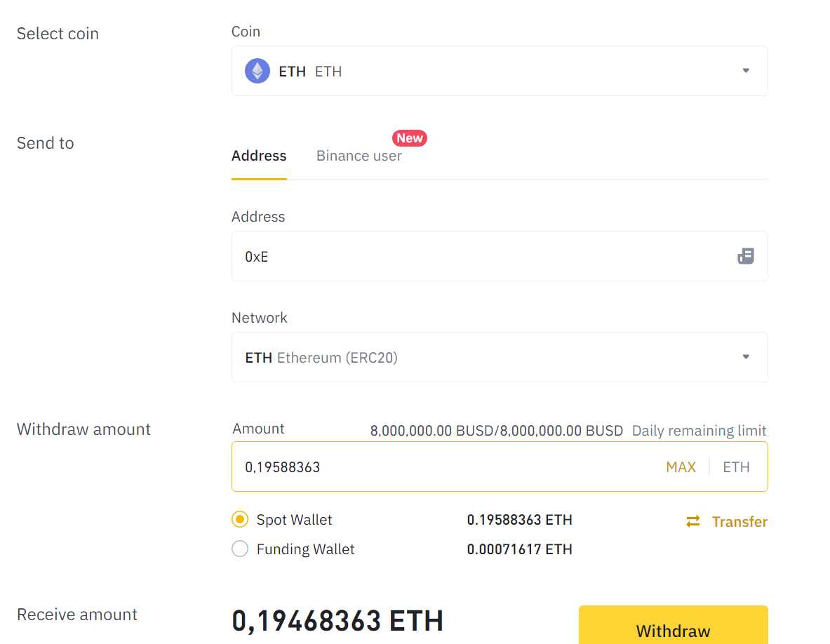
Task: Click the red New badge
Action: click(410, 138)
